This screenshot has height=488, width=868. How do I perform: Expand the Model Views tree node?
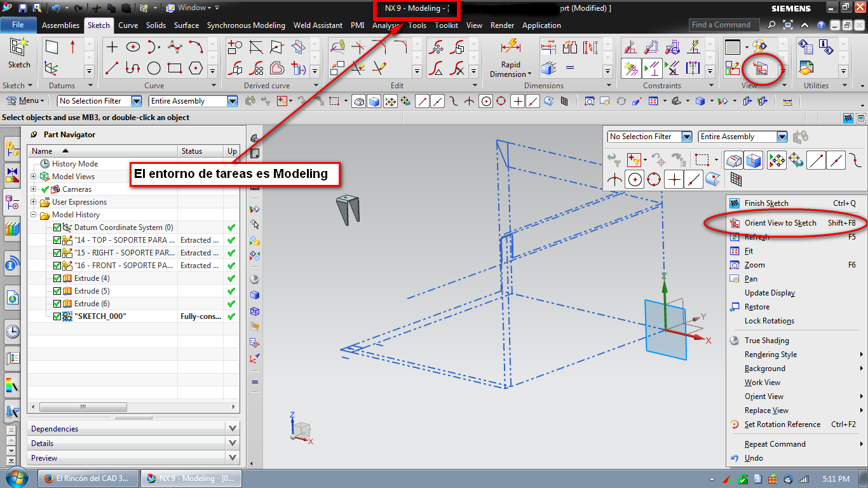click(x=34, y=177)
